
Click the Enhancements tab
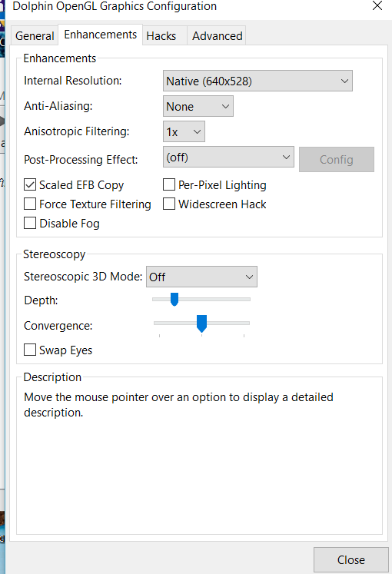100,35
